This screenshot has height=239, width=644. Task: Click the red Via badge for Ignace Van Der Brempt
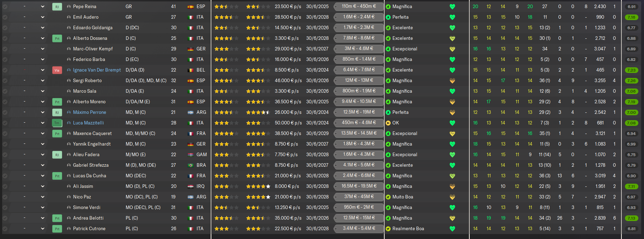tap(57, 70)
